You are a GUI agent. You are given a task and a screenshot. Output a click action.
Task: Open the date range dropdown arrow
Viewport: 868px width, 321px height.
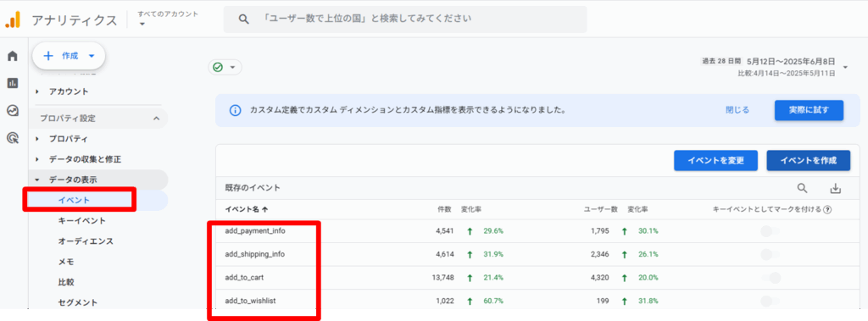tap(845, 68)
